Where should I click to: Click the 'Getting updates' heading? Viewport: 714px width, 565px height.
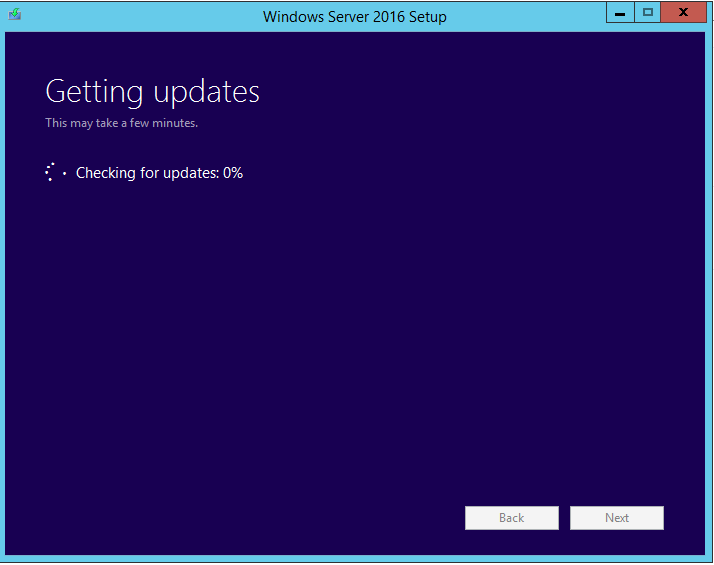click(x=152, y=92)
